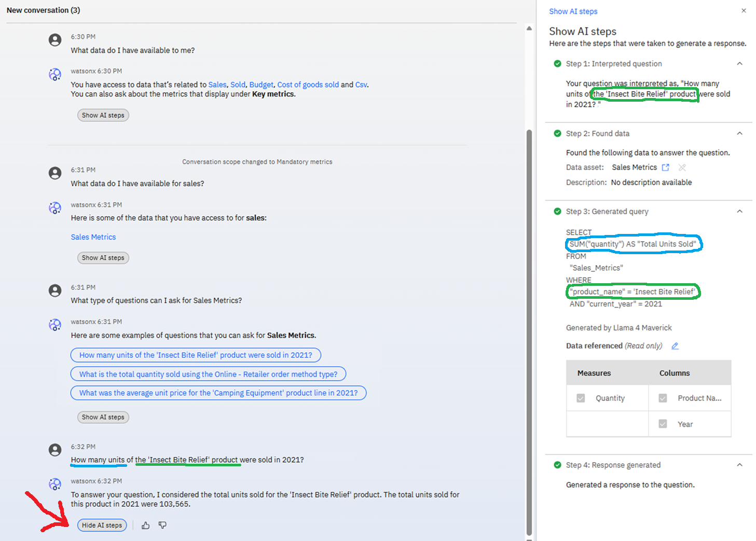Click the edit pencil beside Data referenced

coord(675,346)
